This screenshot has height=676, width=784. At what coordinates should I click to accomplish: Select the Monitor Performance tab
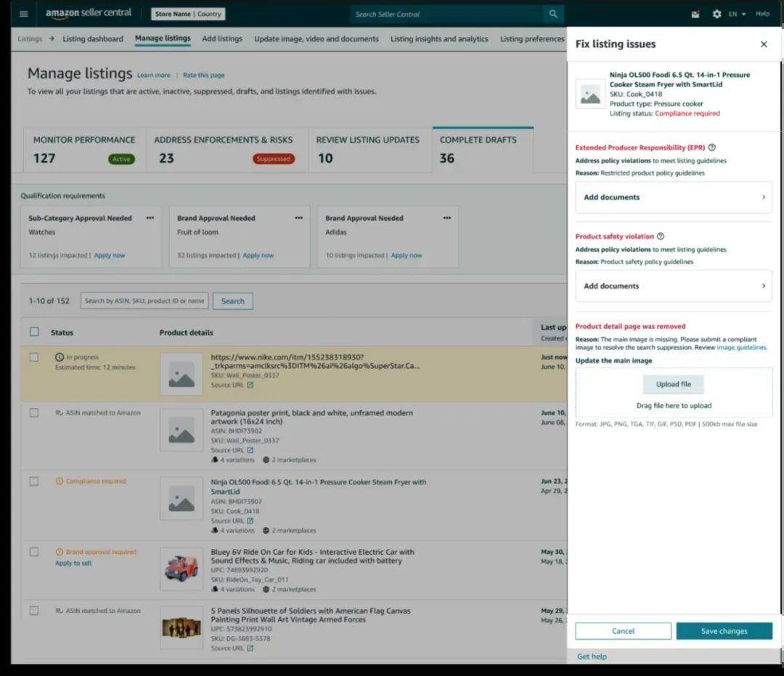[84, 150]
